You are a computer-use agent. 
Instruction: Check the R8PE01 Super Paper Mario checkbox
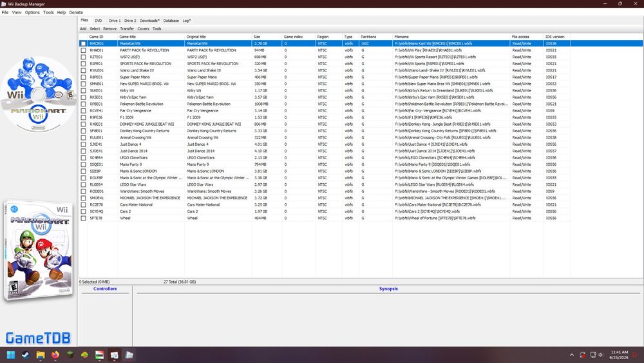83,77
